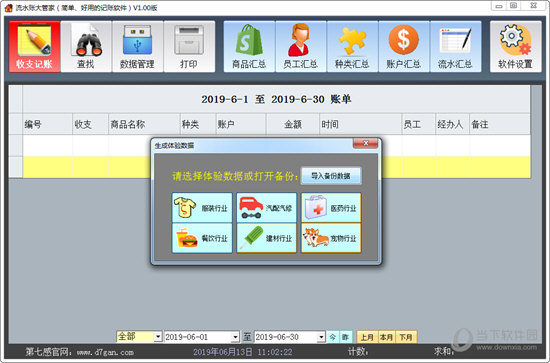
Task: Open 商品汇总 shopping bag summary
Action: [249, 47]
